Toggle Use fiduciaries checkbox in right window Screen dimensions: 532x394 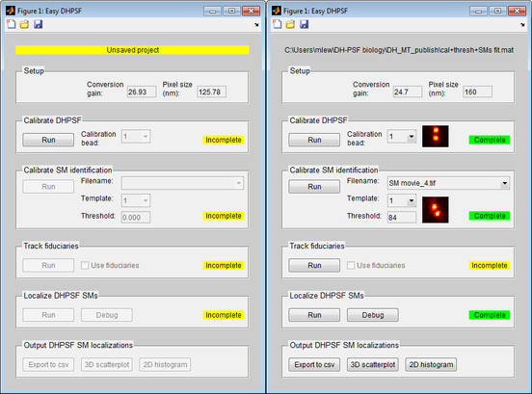pyautogui.click(x=351, y=265)
